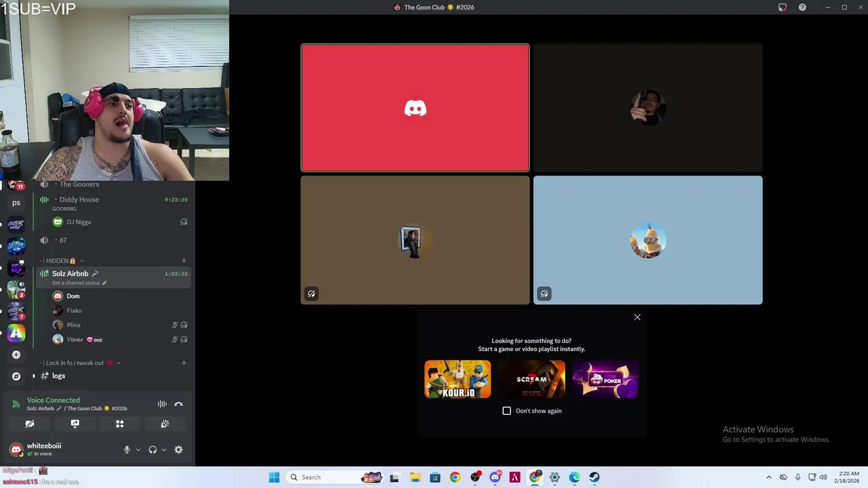The width and height of the screenshot is (868, 488).
Task: Open the 'ps' server
Action: pos(16,203)
